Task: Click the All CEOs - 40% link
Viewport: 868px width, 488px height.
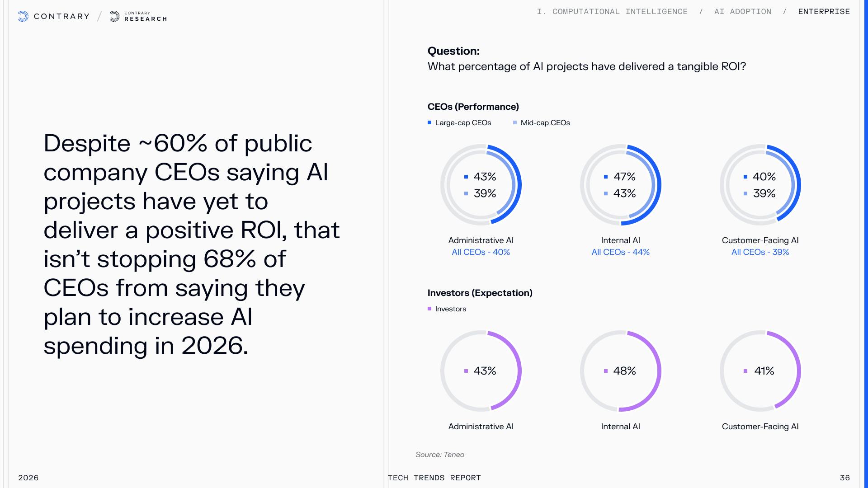Action: (481, 252)
